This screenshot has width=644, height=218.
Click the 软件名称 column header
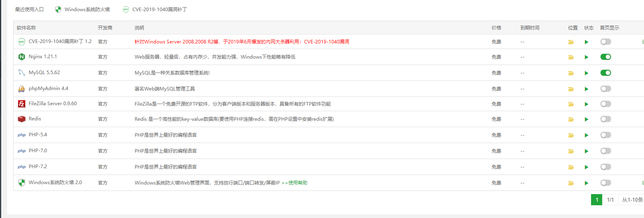[x=26, y=28]
